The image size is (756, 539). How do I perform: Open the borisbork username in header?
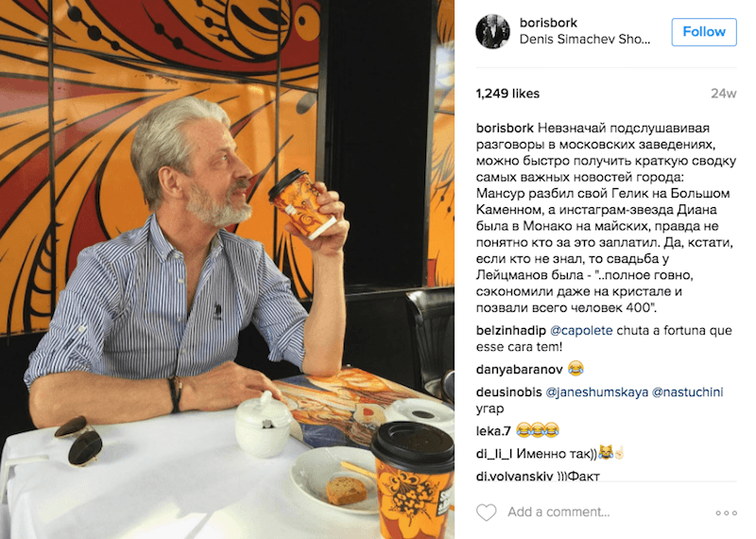[548, 23]
